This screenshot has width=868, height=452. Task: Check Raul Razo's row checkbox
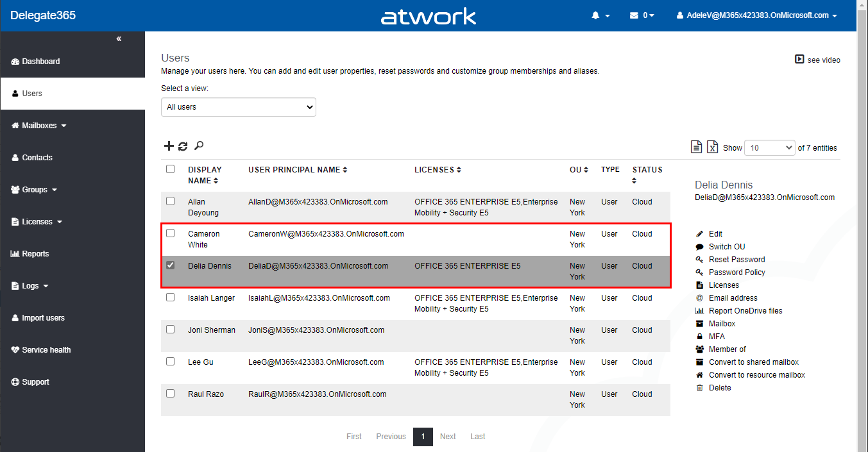[170, 394]
